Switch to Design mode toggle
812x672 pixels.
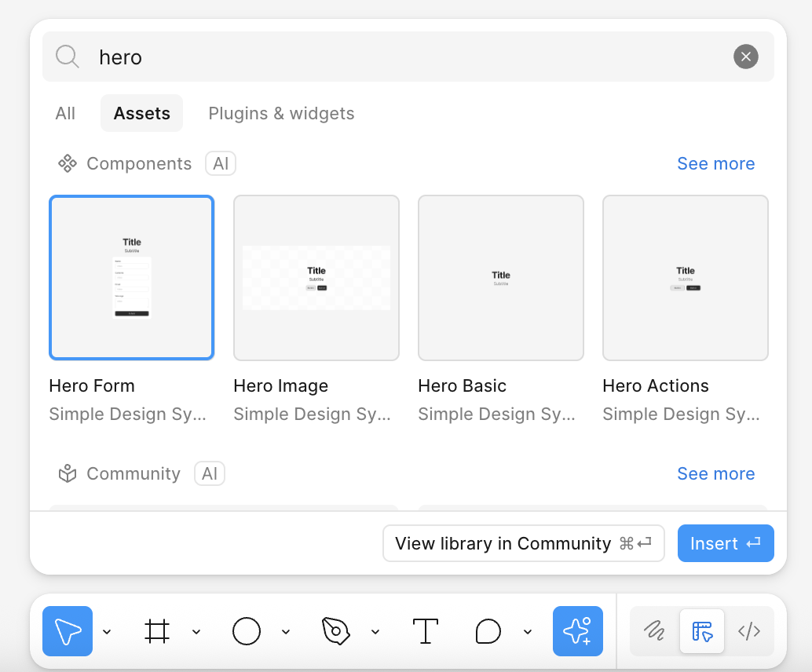pos(702,631)
